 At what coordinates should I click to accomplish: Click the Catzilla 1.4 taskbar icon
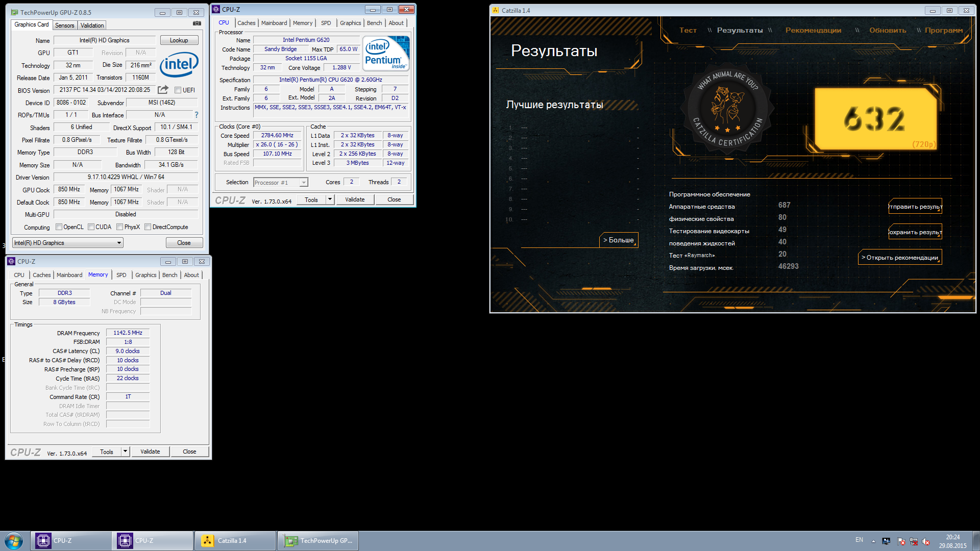click(207, 541)
